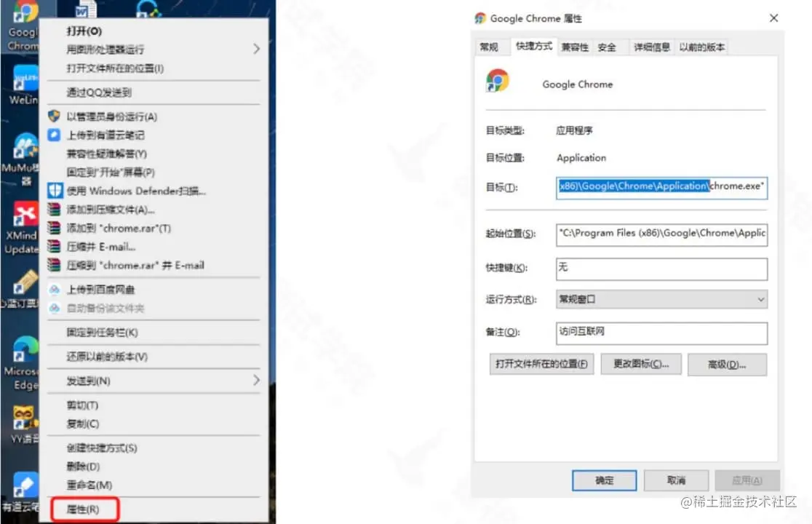Choose 打开(O) in context menu
This screenshot has width=812, height=524.
[84, 31]
